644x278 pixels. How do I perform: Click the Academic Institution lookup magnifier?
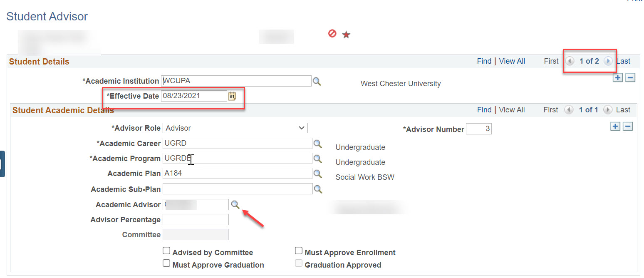pyautogui.click(x=317, y=82)
